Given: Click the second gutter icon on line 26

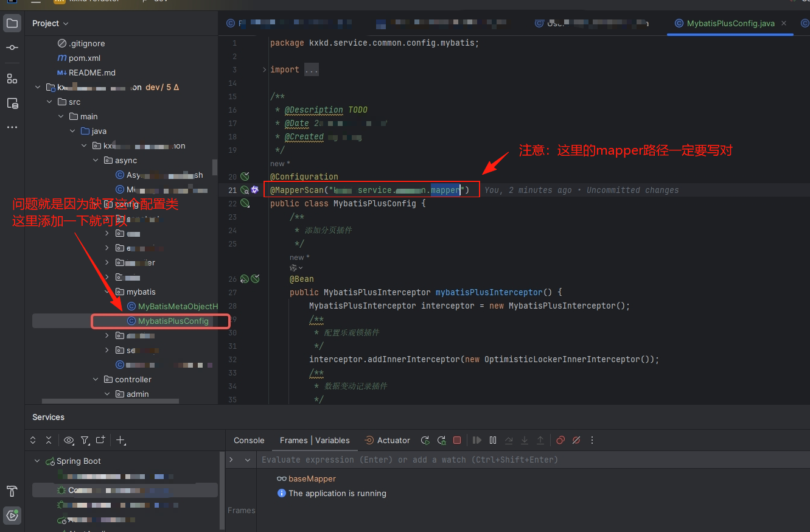Looking at the screenshot, I should click(255, 279).
